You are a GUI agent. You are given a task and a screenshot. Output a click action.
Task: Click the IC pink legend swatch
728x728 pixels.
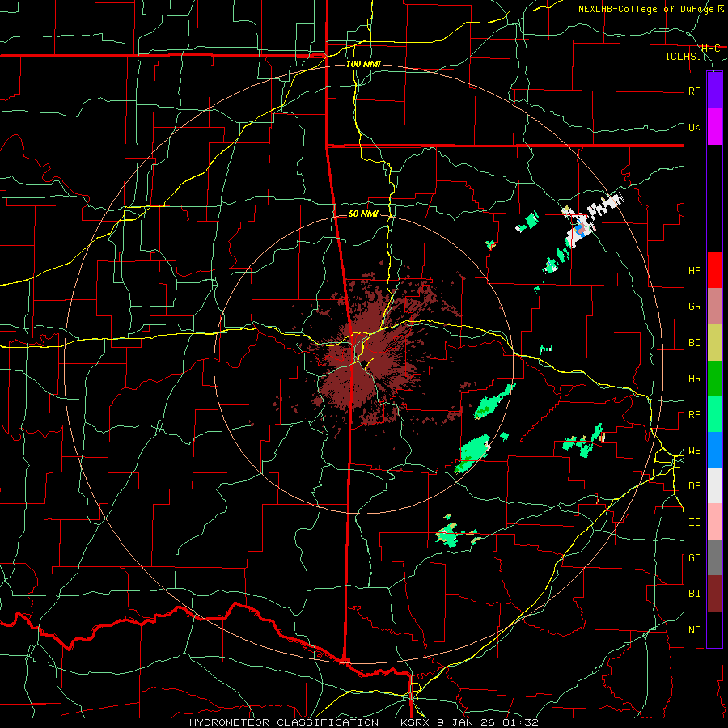[714, 522]
